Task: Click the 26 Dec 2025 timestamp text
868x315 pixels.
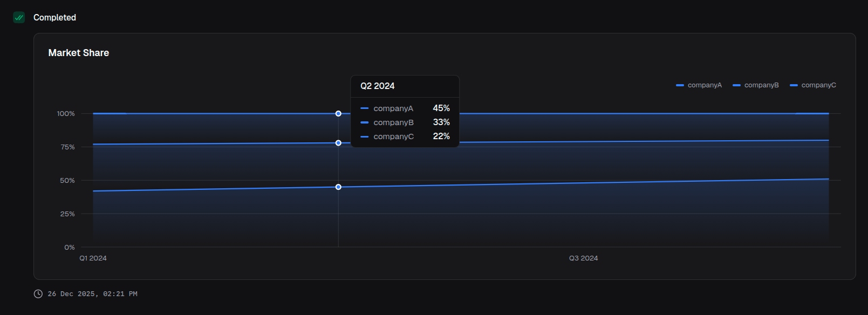Action: (92, 294)
